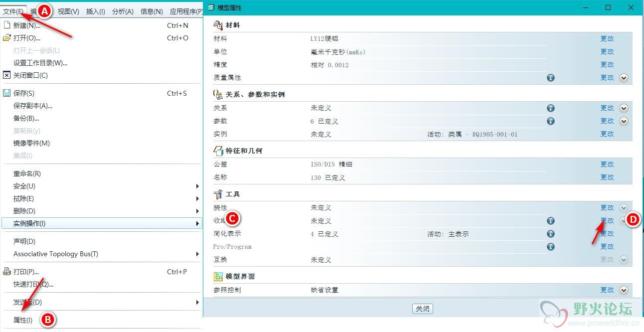
Task: Open the 发送至(D) submenu
Action: [x=101, y=302]
